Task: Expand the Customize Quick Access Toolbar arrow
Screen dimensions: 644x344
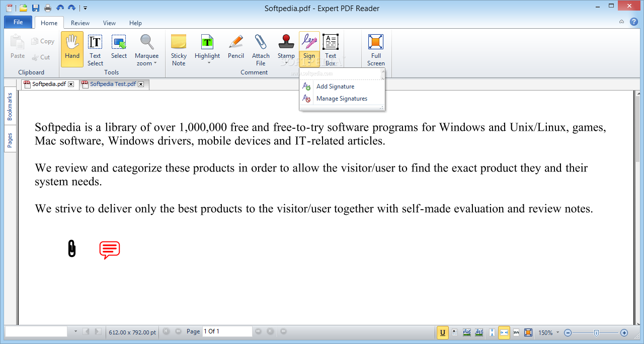Action: click(x=86, y=8)
